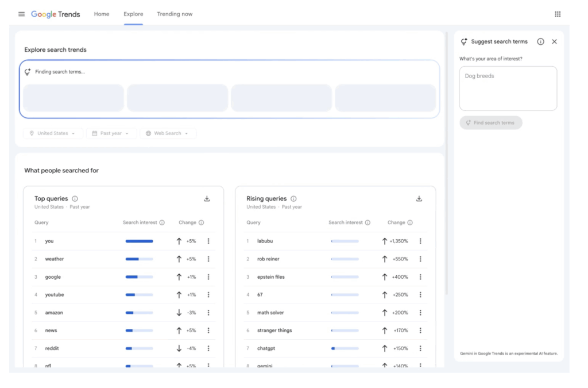
Task: Close the Suggest search terms panel
Action: 554,41
